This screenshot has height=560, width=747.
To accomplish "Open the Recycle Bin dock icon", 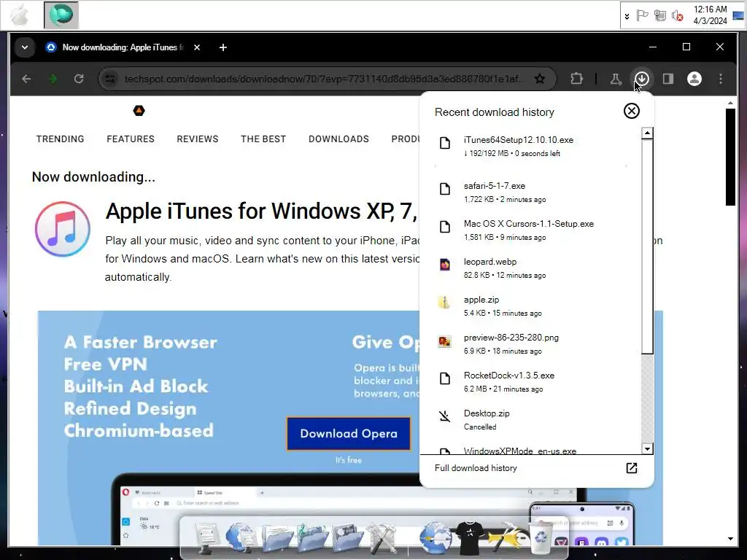I will [x=541, y=537].
